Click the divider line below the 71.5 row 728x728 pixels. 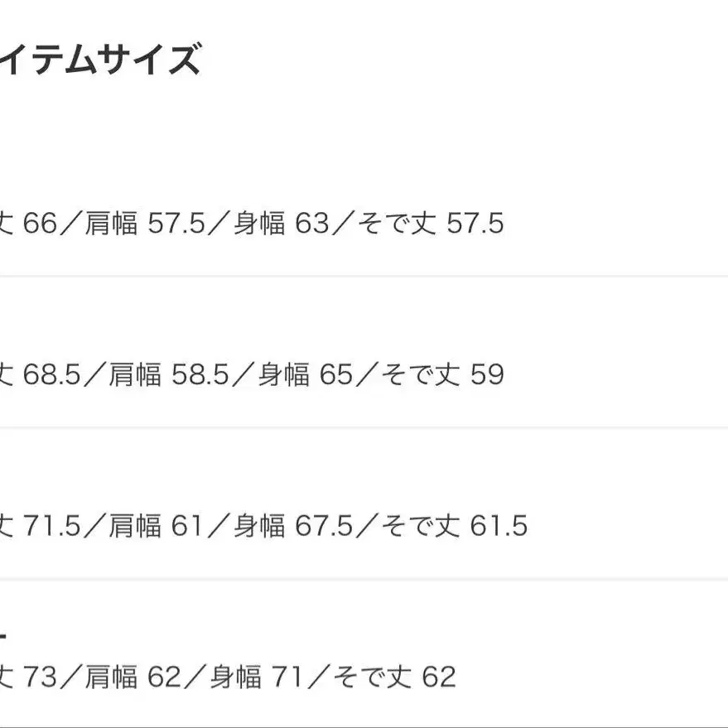click(364, 579)
